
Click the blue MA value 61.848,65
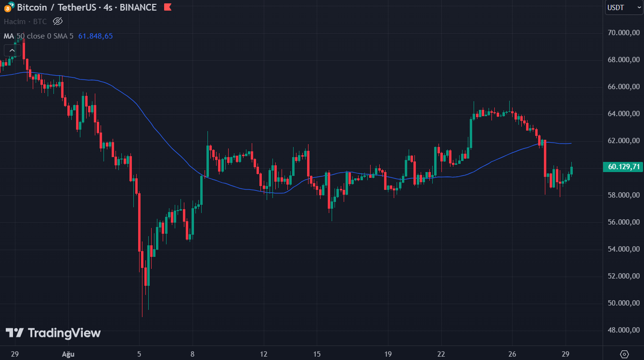pos(95,36)
